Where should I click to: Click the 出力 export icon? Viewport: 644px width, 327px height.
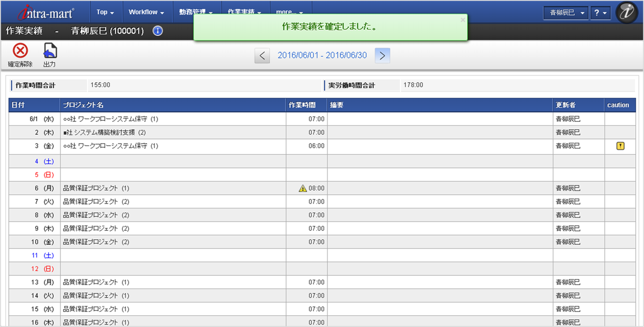coord(50,51)
